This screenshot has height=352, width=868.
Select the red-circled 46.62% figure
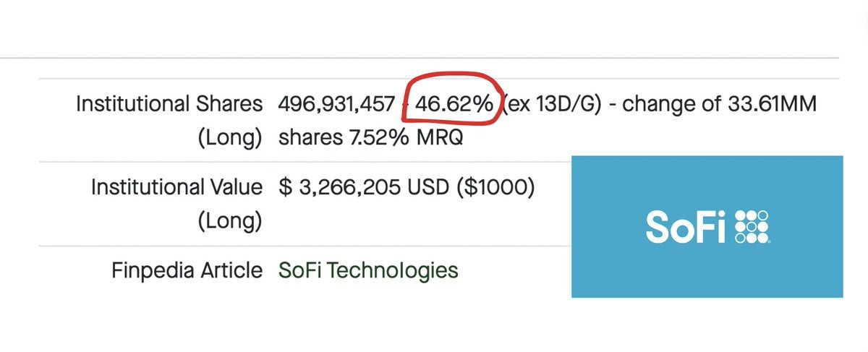coord(454,105)
